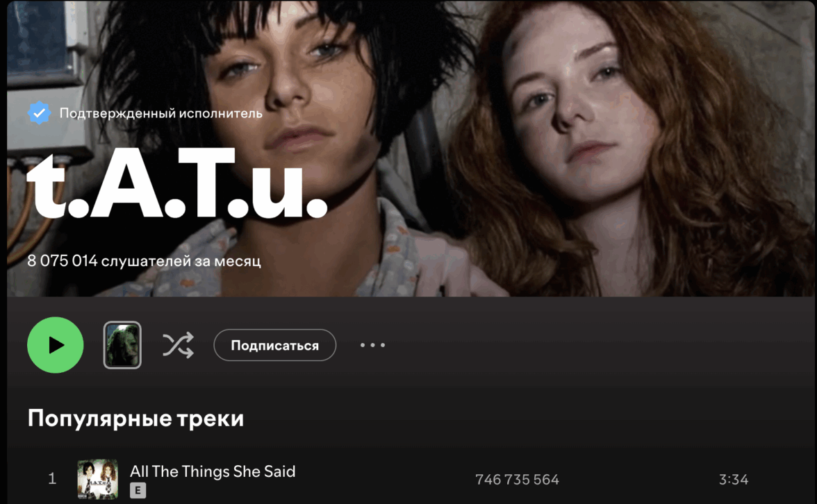This screenshot has width=817, height=504.
Task: Click the explicit E badge under track title
Action: pyautogui.click(x=138, y=490)
